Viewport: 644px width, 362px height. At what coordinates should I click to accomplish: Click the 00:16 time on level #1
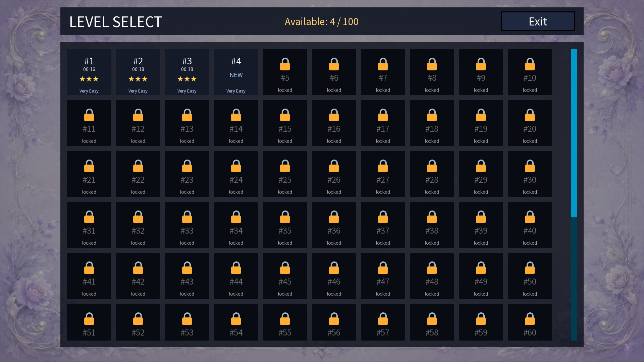(89, 69)
